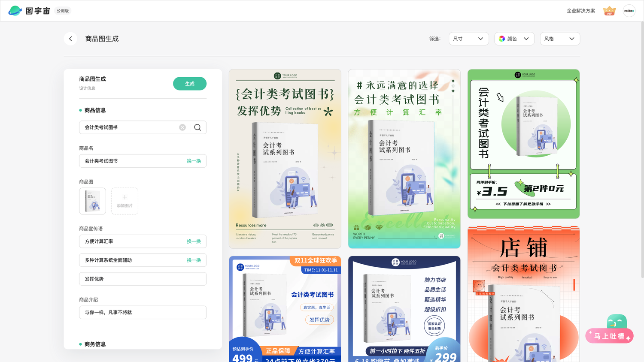The height and width of the screenshot is (362, 644).
Task: Click the 多种计算系统全面辅助 slogan input
Action: (x=143, y=260)
